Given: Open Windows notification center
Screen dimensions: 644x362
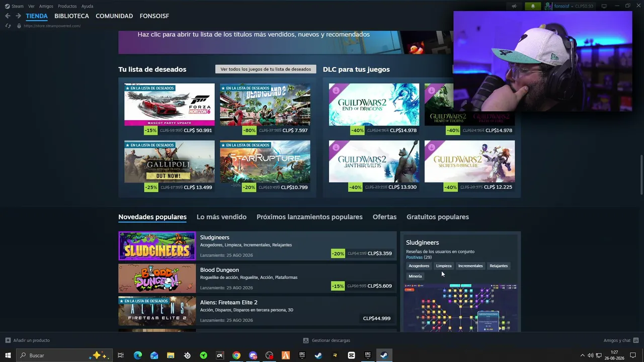Looking at the screenshot, I should coord(633,355).
